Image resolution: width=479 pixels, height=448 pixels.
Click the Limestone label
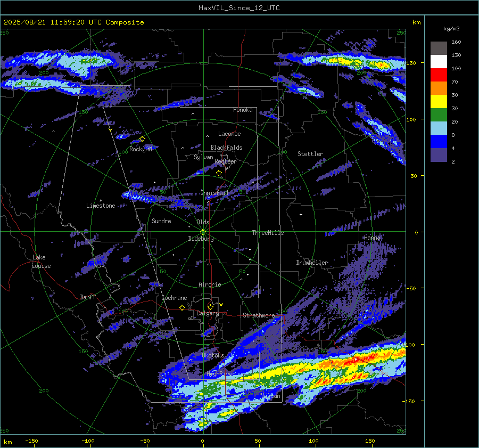click(x=101, y=206)
